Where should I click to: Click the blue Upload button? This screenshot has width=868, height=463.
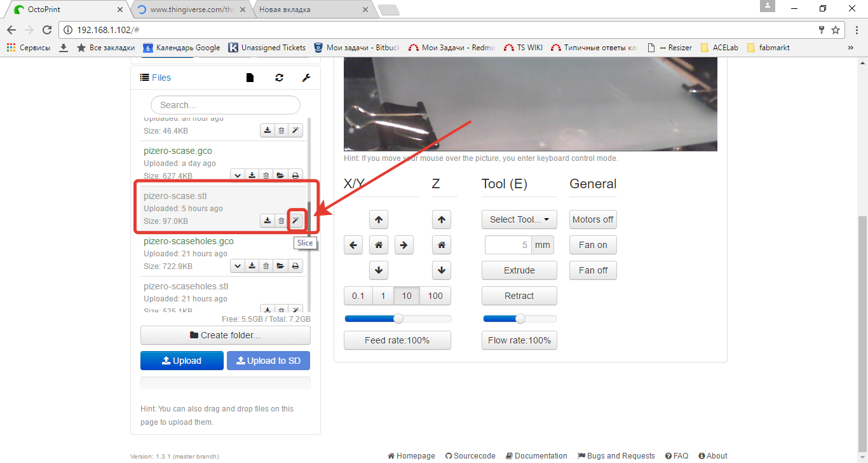(182, 361)
